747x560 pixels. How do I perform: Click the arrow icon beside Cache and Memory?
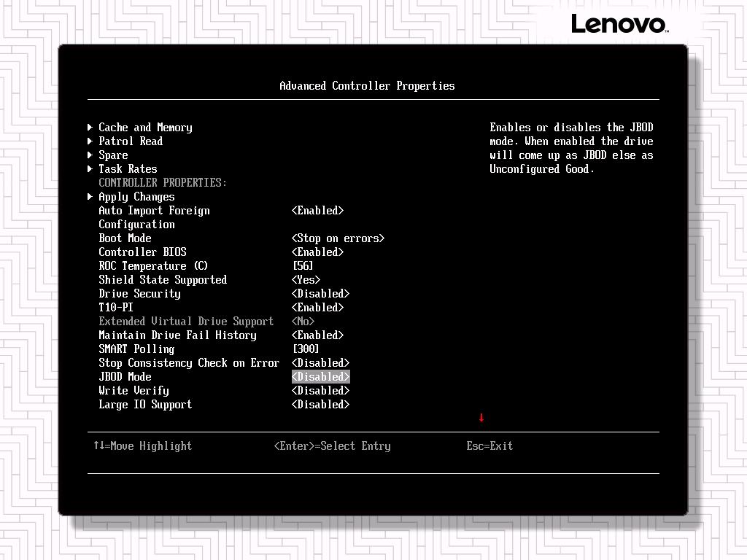[90, 128]
